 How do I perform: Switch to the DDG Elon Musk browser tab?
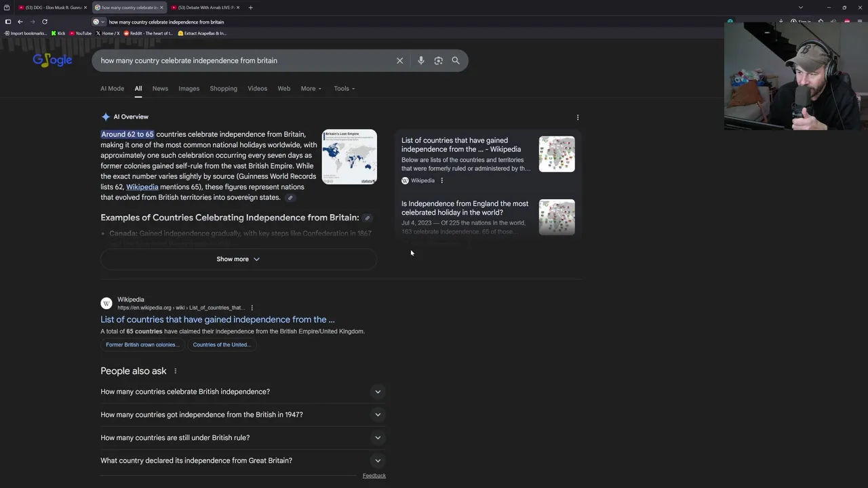pyautogui.click(x=52, y=7)
